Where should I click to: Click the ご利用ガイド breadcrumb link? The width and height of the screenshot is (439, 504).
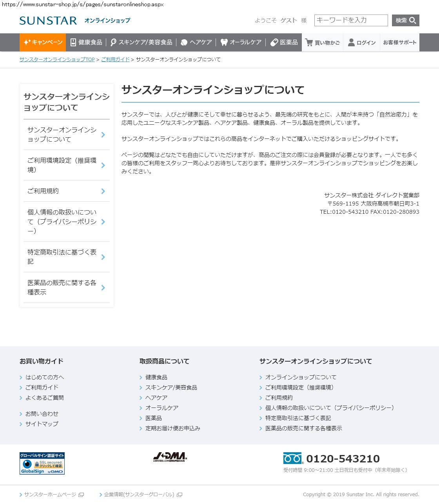pyautogui.click(x=115, y=60)
